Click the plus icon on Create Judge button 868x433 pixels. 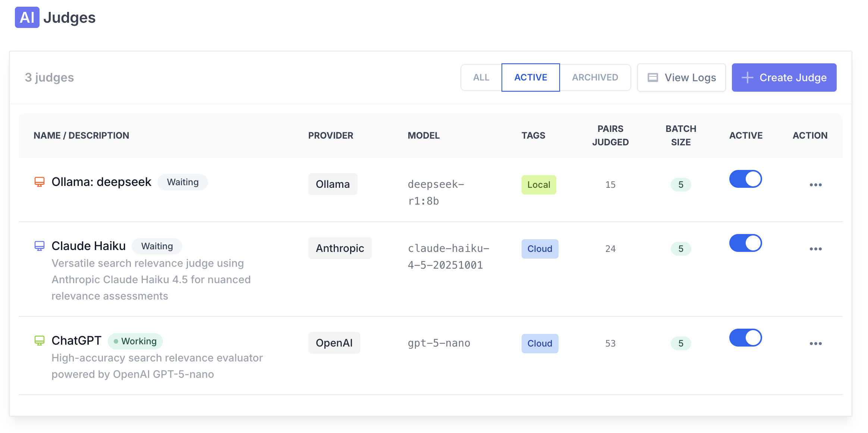pos(747,78)
